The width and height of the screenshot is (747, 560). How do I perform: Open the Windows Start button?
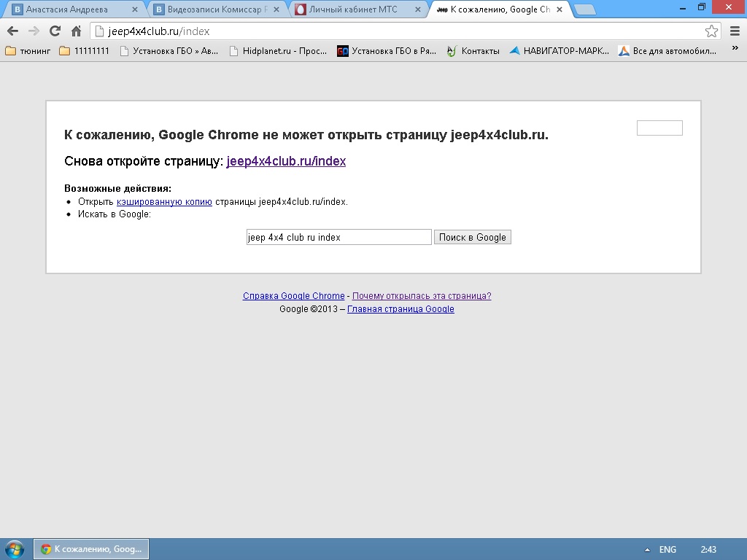pos(15,550)
